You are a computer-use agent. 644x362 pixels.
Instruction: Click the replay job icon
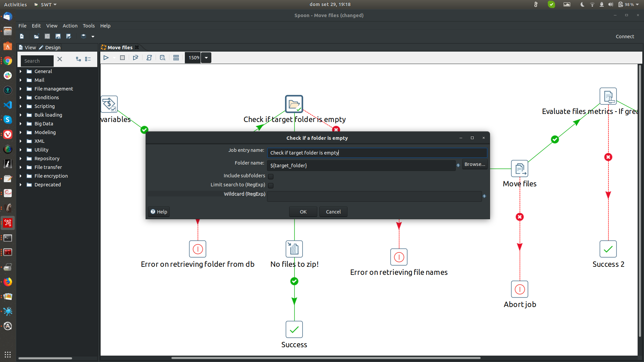(136, 58)
